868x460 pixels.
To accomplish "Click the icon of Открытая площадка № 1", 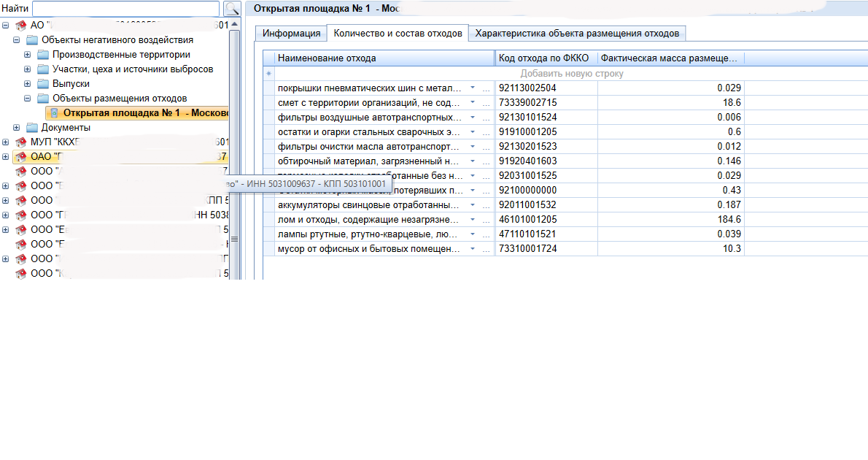I will [54, 113].
